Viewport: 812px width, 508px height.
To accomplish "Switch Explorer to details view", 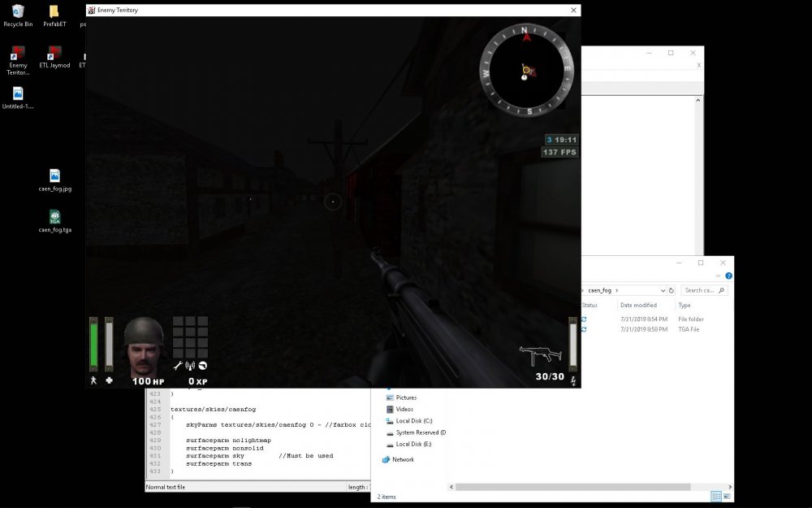I will 716,497.
